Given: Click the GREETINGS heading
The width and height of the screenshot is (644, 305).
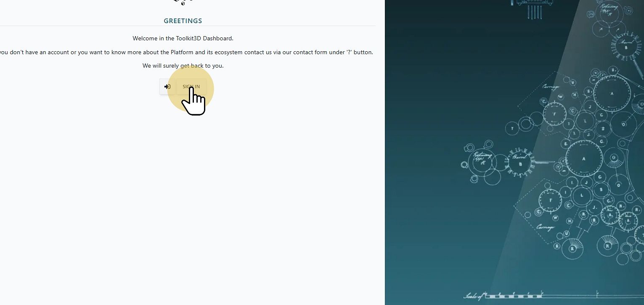Looking at the screenshot, I should tap(183, 21).
